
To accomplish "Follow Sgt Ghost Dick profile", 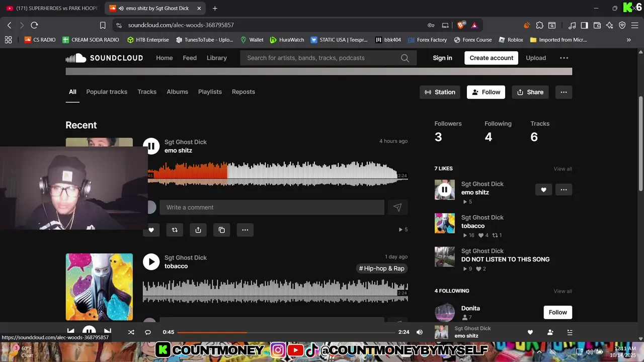I will tap(486, 92).
